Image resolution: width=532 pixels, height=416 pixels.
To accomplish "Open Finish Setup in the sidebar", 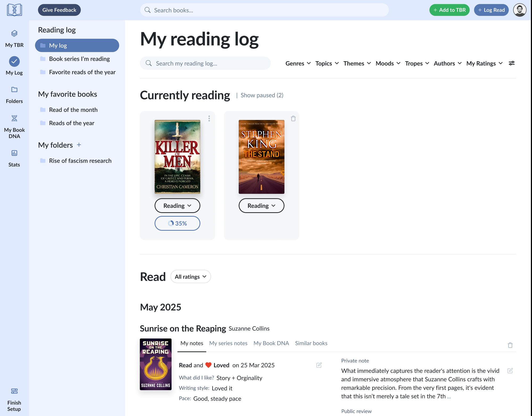I will [x=14, y=400].
